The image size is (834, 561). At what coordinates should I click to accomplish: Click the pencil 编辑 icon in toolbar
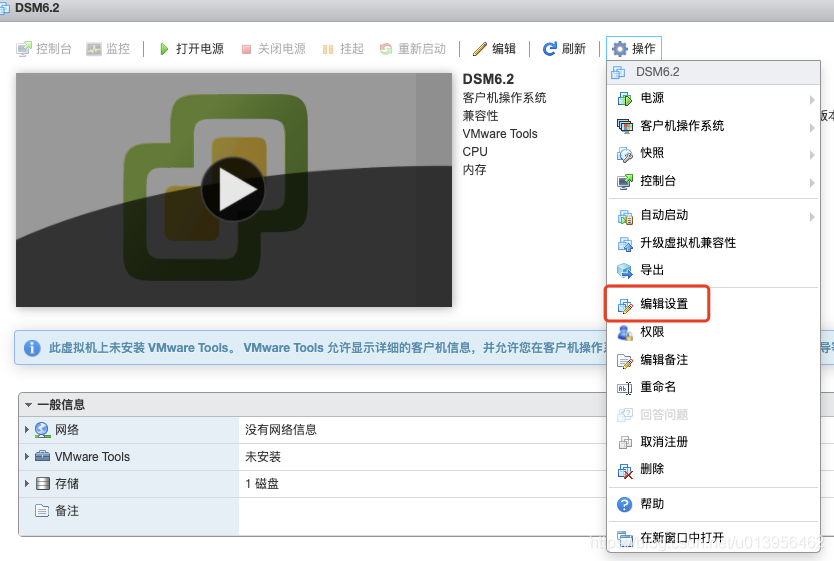tap(480, 49)
